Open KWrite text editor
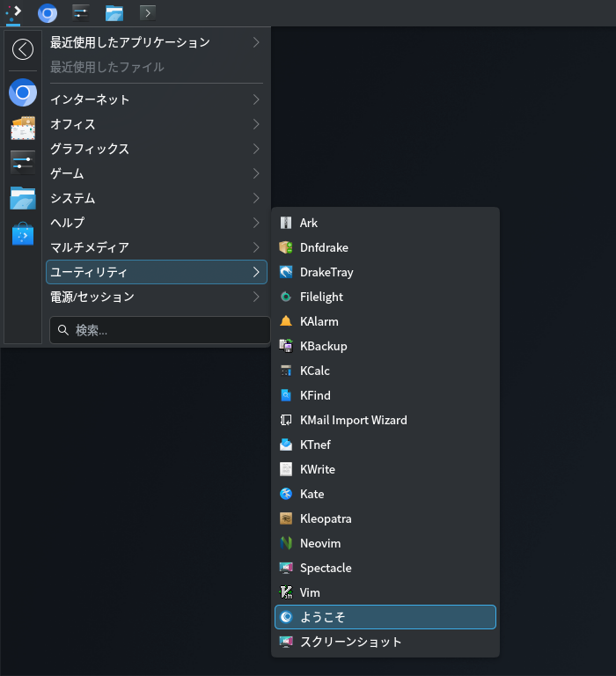 [385, 469]
